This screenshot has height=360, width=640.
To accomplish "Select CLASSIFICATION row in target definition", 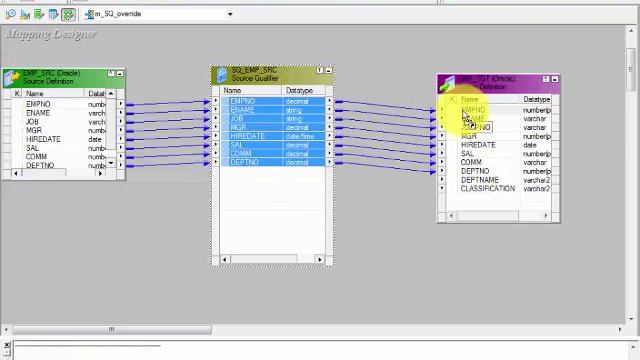I will (x=499, y=188).
